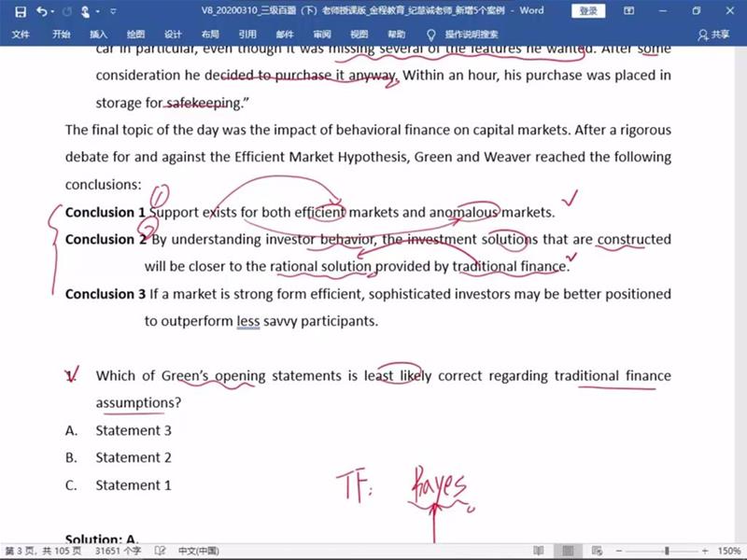Click the bold Conclusion 1 label
The image size is (747, 560).
[x=106, y=213]
